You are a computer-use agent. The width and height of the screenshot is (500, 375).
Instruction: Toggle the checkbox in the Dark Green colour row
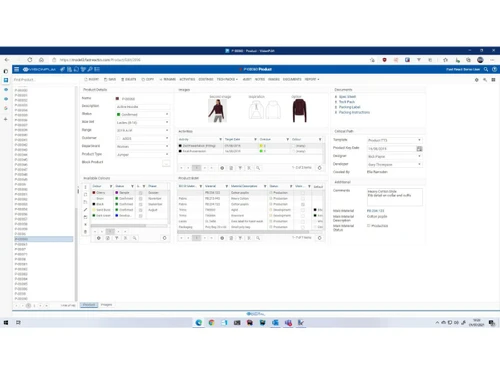tap(140, 216)
